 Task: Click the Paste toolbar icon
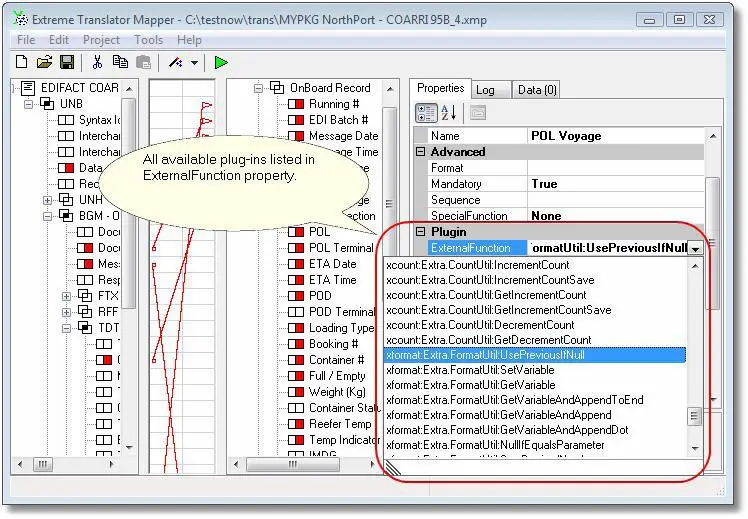click(x=143, y=62)
